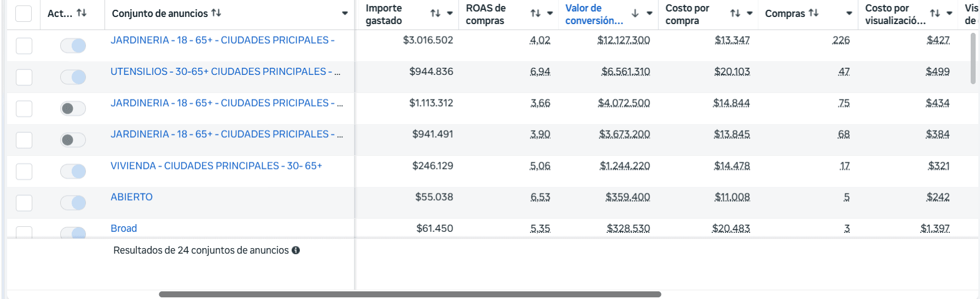The image size is (980, 299).
Task: Click cost per view $1.397
Action: 935,228
